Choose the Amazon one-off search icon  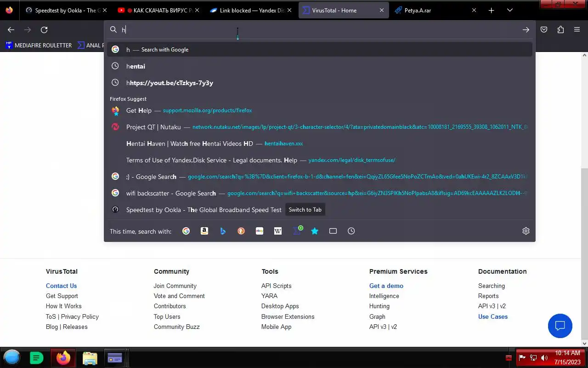pos(204,231)
